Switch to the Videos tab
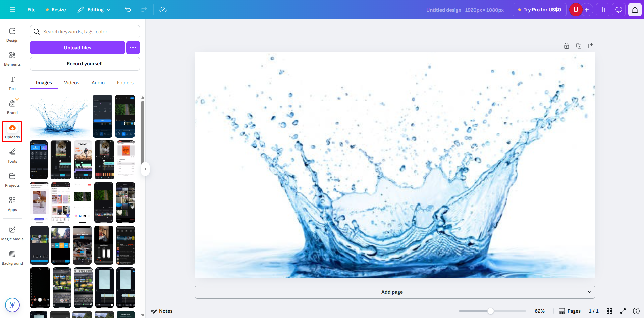This screenshot has height=318, width=644. [71, 82]
